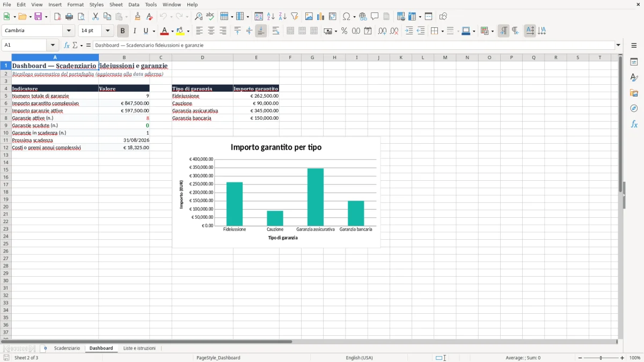Open the Sheet menu

[x=116, y=4]
